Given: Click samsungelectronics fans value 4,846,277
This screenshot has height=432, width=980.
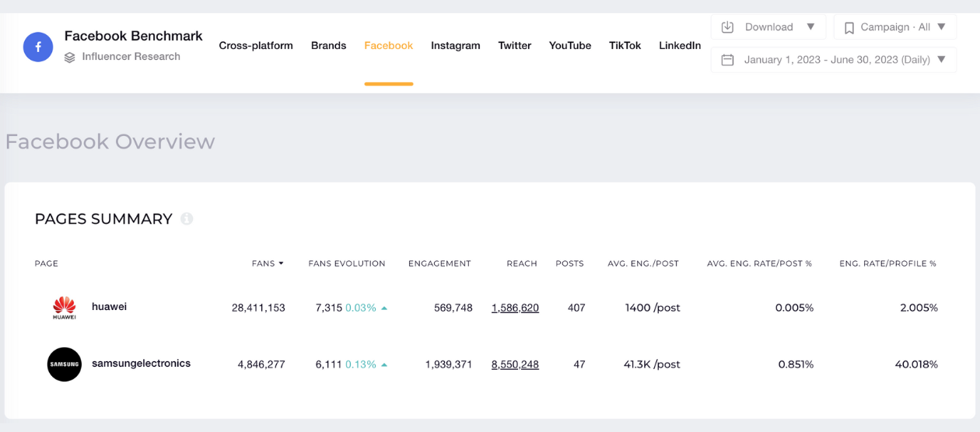Looking at the screenshot, I should [x=261, y=364].
